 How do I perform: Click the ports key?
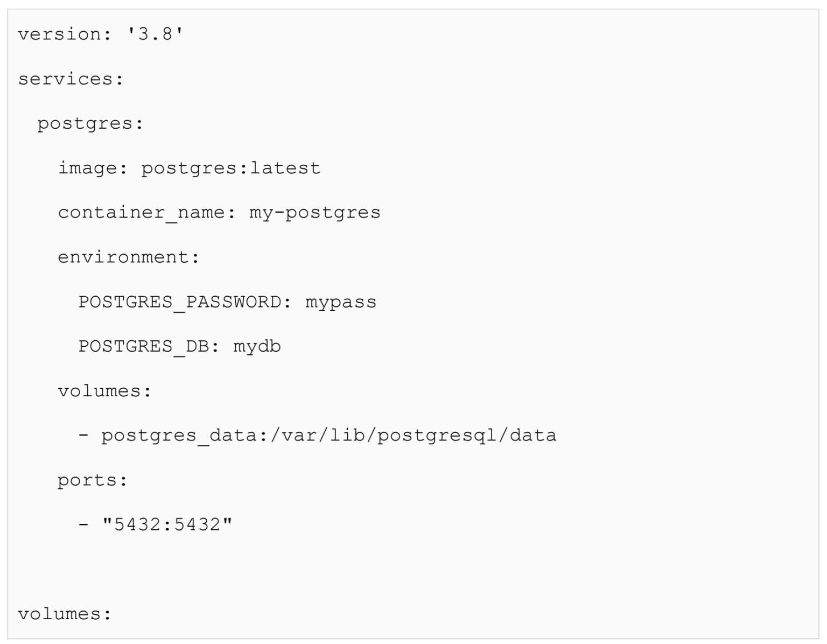(87, 480)
